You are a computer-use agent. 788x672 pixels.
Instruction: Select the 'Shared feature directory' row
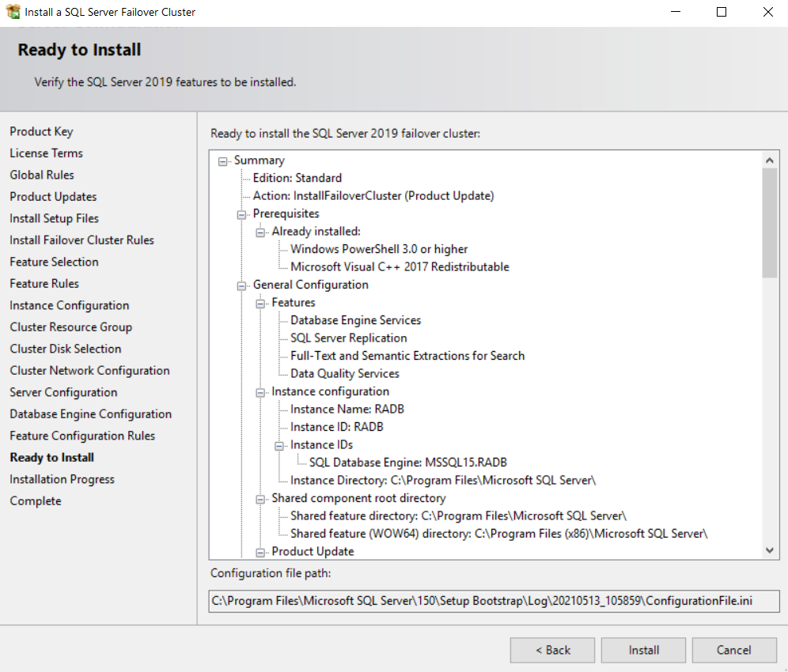click(x=458, y=515)
